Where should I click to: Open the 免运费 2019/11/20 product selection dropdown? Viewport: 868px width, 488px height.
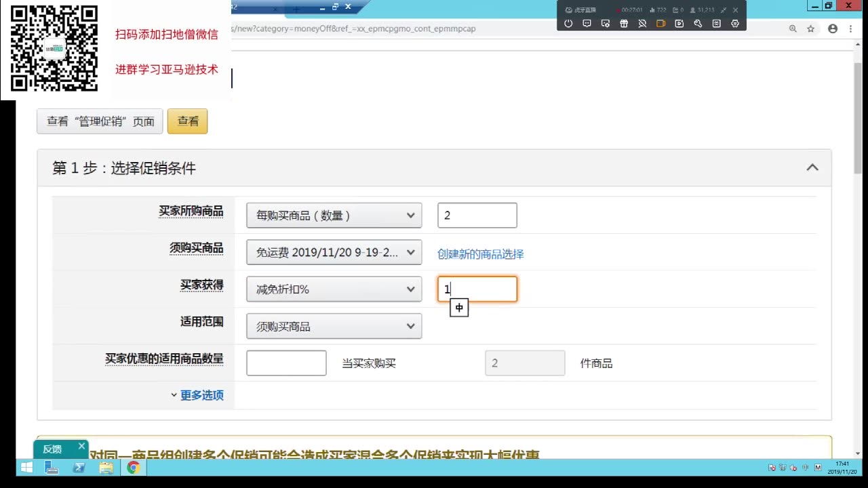(x=334, y=252)
